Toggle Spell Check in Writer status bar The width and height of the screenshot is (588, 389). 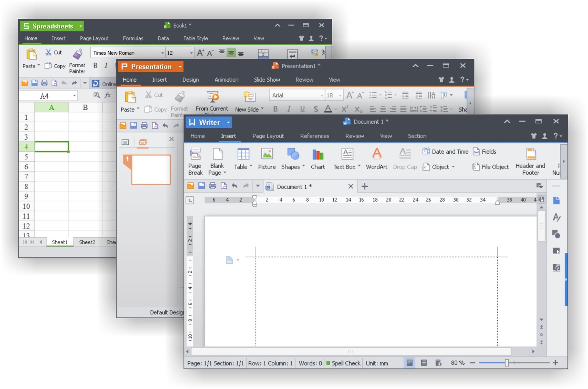pos(343,363)
